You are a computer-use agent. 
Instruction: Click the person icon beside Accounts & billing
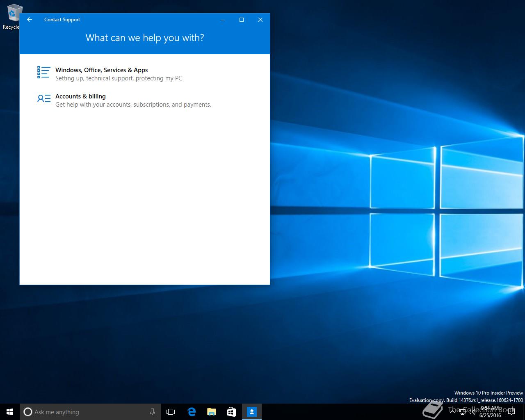pos(44,98)
